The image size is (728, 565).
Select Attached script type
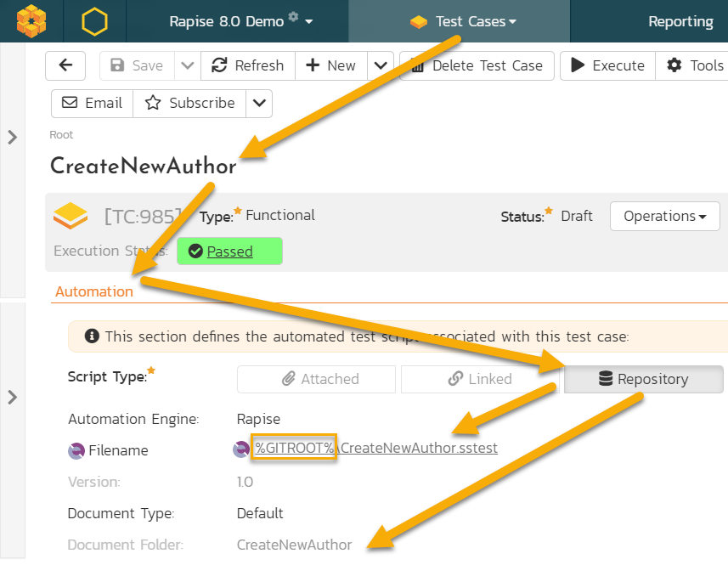(x=316, y=379)
